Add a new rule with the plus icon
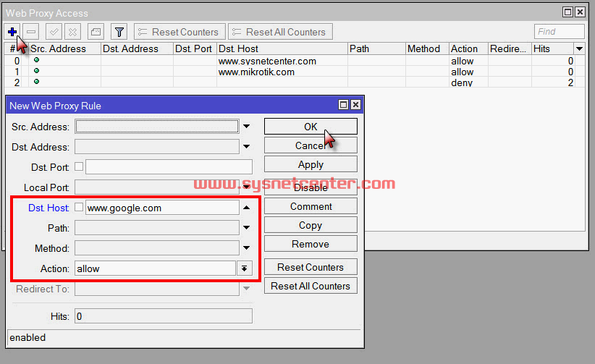Image resolution: width=595 pixels, height=364 pixels. coord(12,32)
